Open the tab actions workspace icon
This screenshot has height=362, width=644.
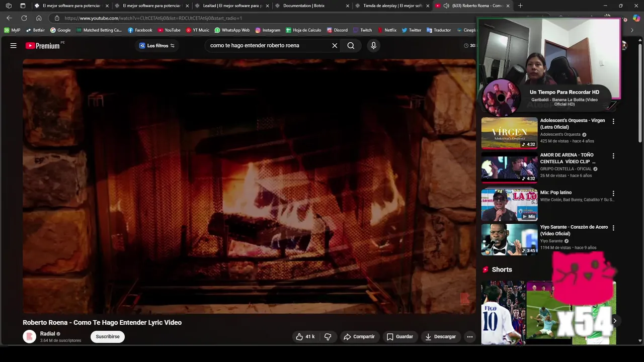23,6
